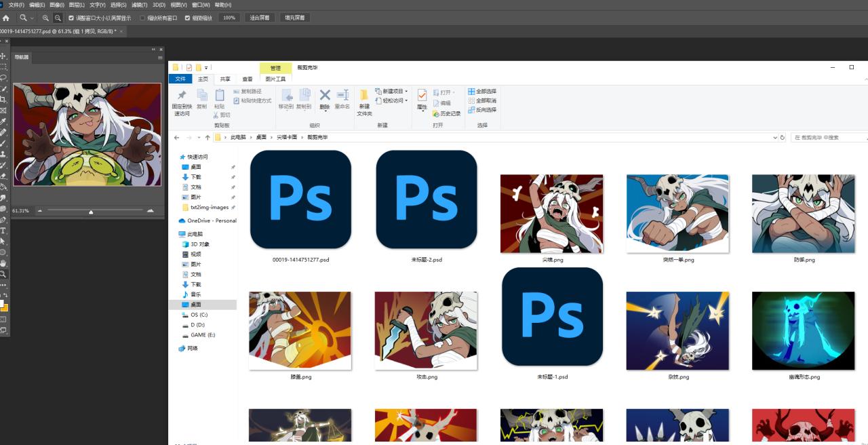This screenshot has width=868, height=445.
Task: Click 全部选择 (Select all) in ribbon
Action: (482, 92)
